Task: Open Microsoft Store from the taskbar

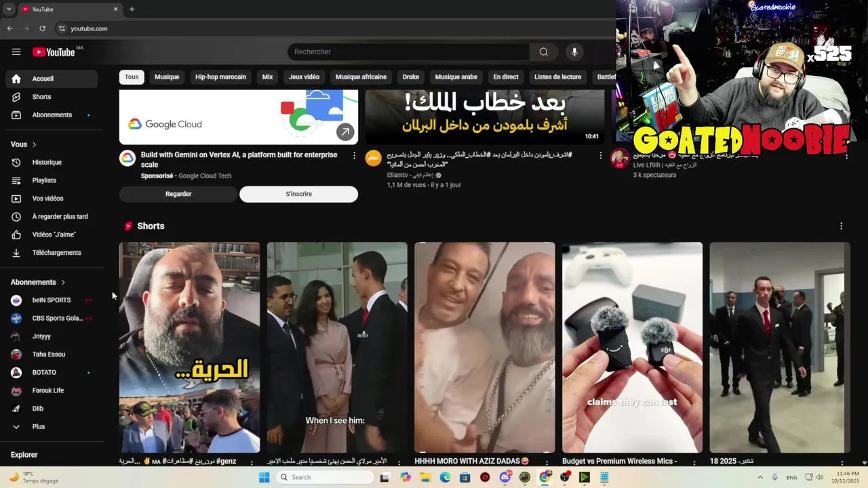Action: (465, 477)
